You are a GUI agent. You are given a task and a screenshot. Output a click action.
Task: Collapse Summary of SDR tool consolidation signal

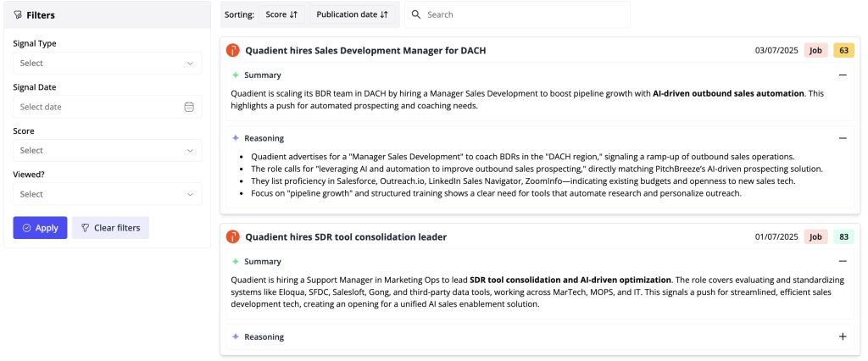click(843, 261)
